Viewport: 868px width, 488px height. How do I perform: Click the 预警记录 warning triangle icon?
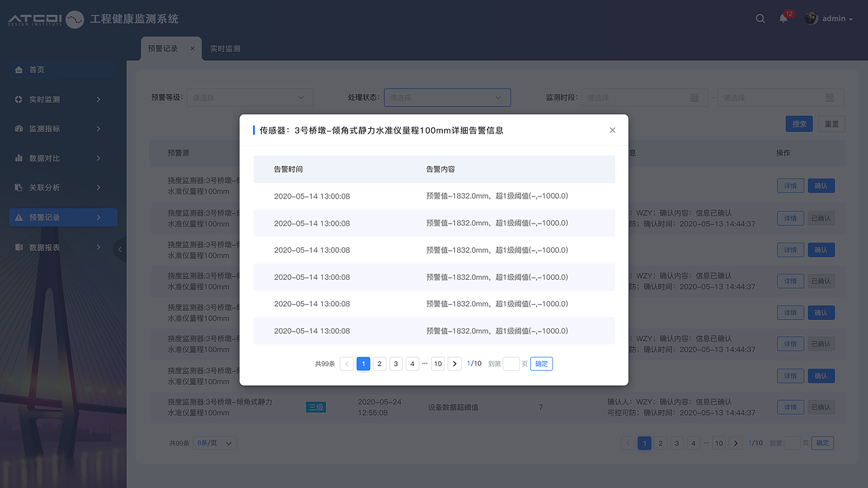pyautogui.click(x=18, y=218)
